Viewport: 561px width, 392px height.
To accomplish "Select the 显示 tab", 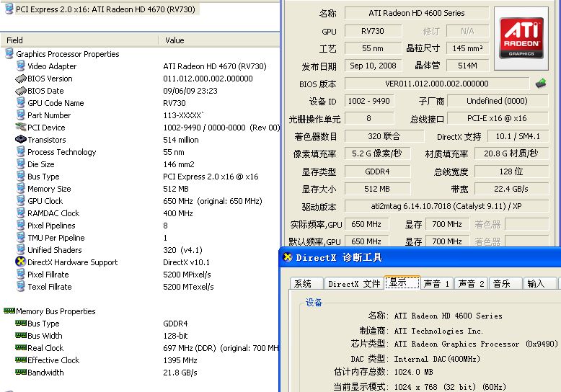I will [x=402, y=282].
